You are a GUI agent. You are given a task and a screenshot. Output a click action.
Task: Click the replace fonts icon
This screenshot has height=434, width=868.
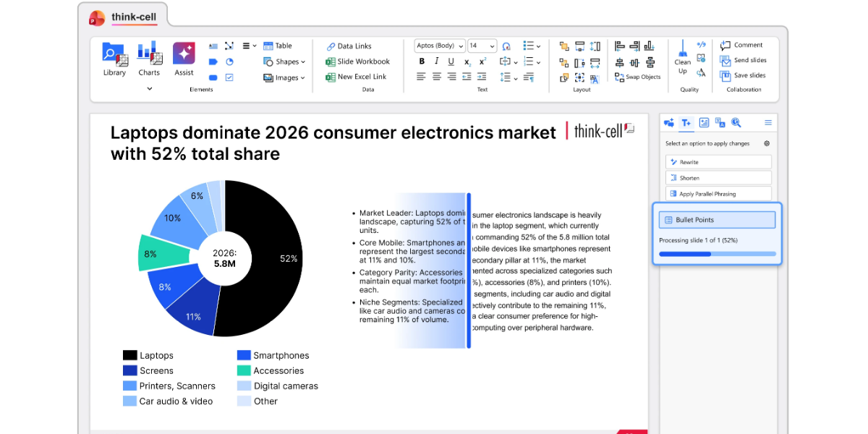pyautogui.click(x=700, y=74)
